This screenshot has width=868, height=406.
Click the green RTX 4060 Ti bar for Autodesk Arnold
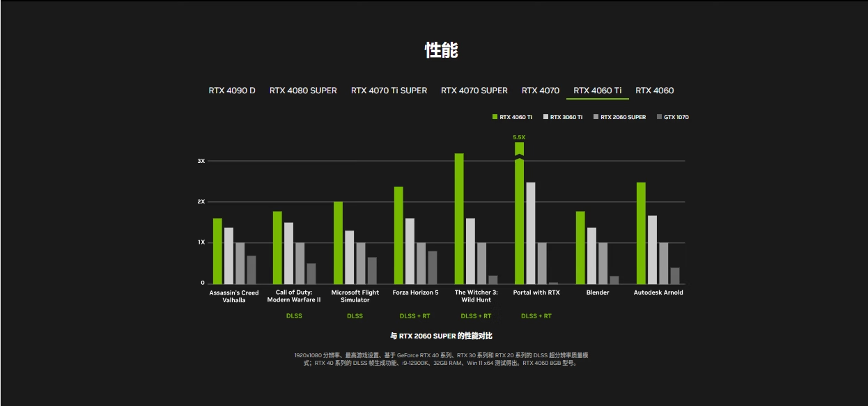tap(641, 233)
